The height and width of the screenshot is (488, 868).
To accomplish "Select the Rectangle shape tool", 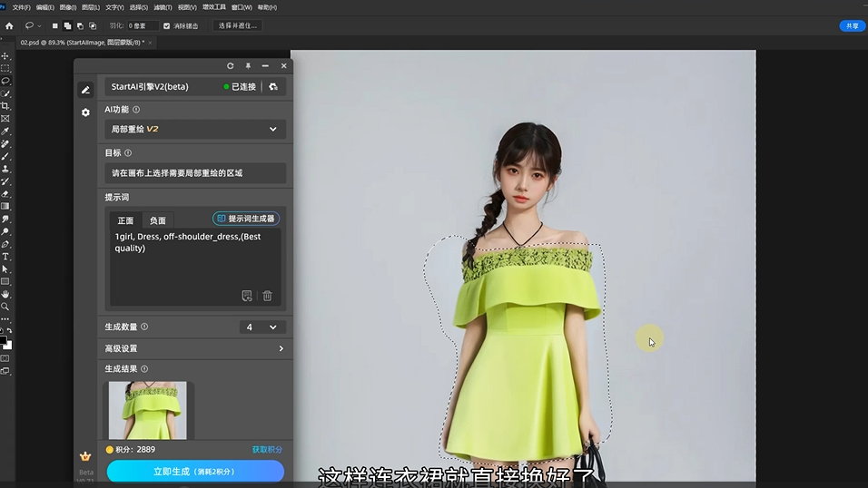I will [5, 281].
